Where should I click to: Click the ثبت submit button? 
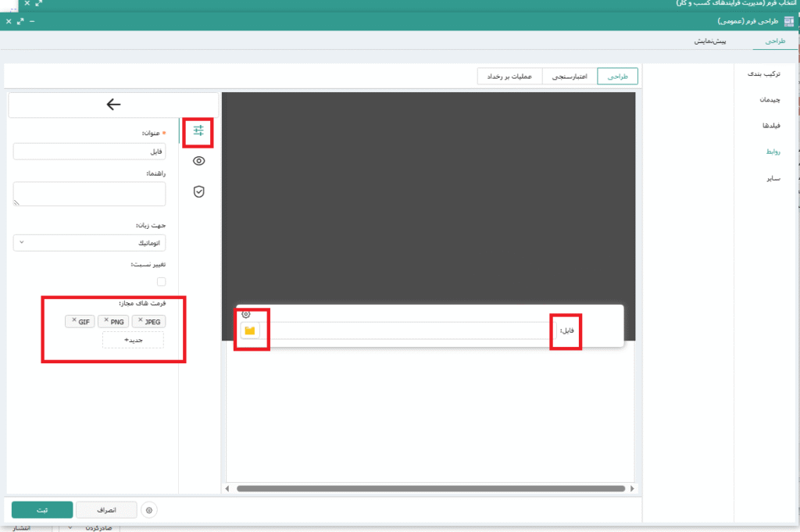[x=42, y=510]
